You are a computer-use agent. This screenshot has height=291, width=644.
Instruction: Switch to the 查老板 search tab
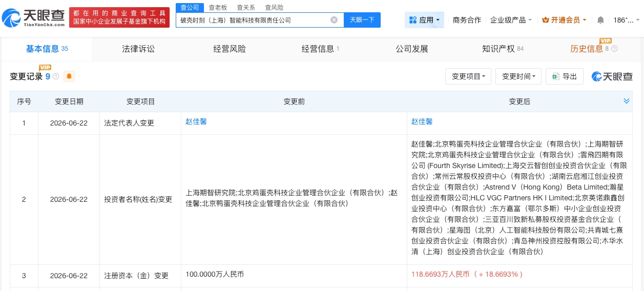tap(218, 7)
